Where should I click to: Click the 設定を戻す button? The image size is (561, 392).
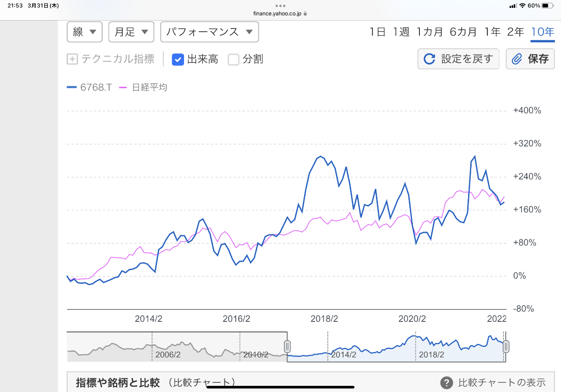[x=458, y=59]
